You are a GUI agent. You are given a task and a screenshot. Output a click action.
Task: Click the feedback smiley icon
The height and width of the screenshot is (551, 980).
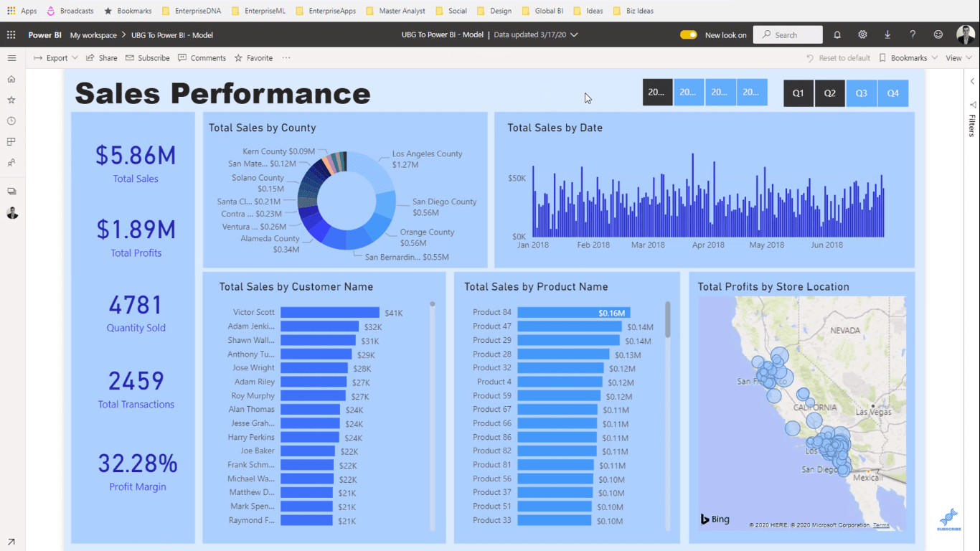[938, 34]
